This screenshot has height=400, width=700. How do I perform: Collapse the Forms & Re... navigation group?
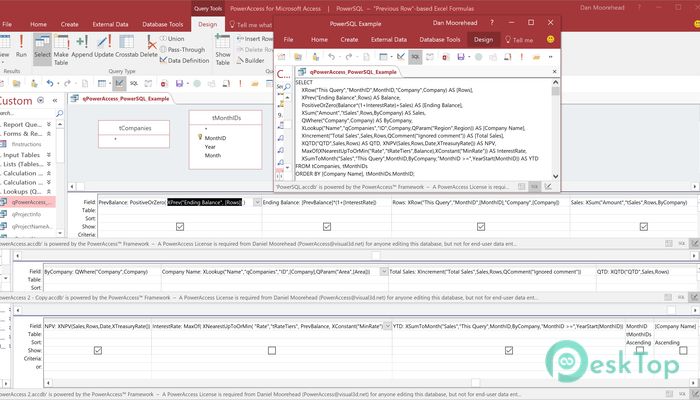click(49, 133)
